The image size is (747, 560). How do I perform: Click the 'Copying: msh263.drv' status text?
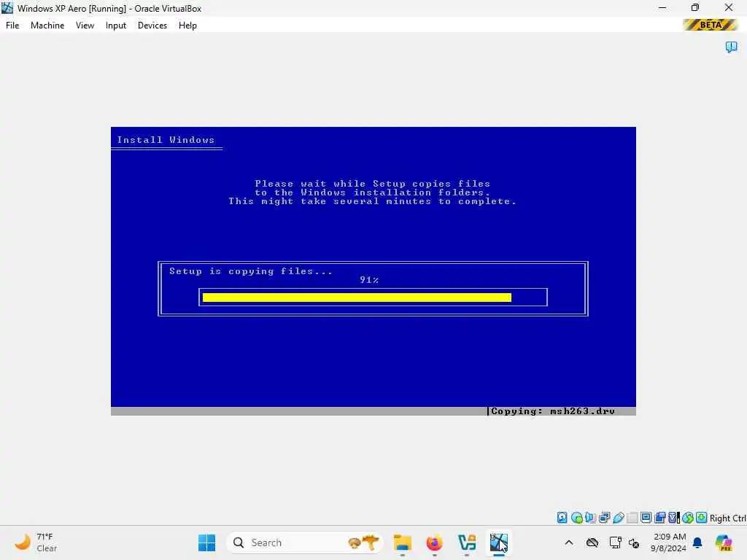(553, 411)
